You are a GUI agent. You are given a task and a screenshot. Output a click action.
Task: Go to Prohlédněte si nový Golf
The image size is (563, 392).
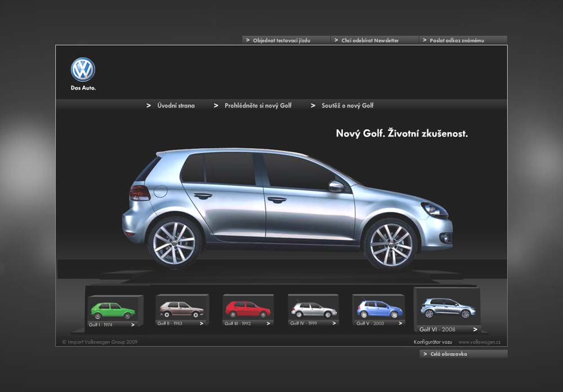(x=258, y=106)
